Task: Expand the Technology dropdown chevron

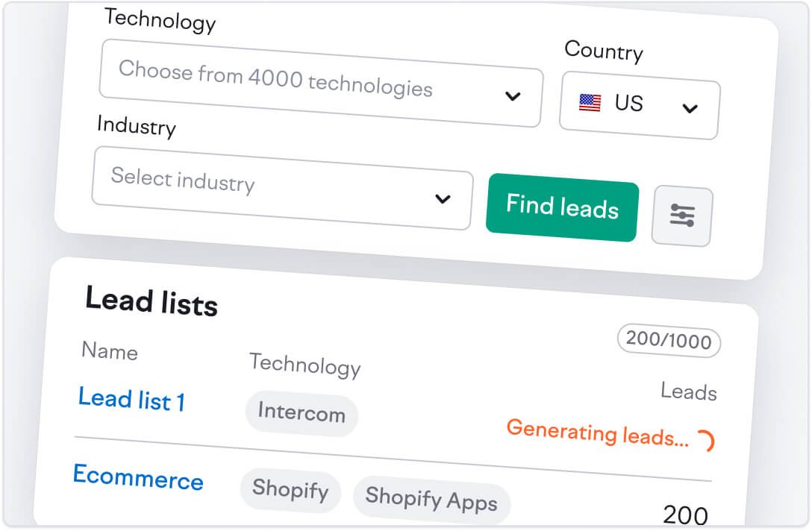Action: coord(513,96)
